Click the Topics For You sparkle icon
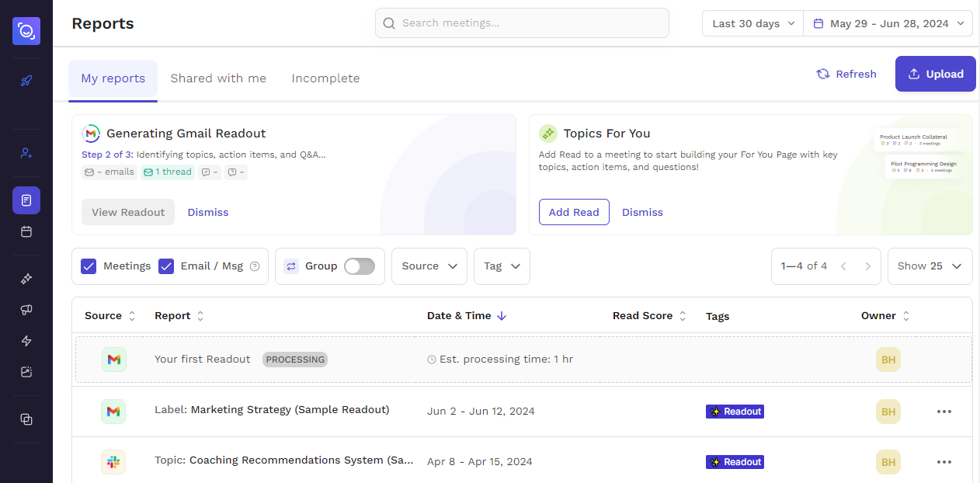Viewport: 980px width, 483px height. [x=548, y=134]
